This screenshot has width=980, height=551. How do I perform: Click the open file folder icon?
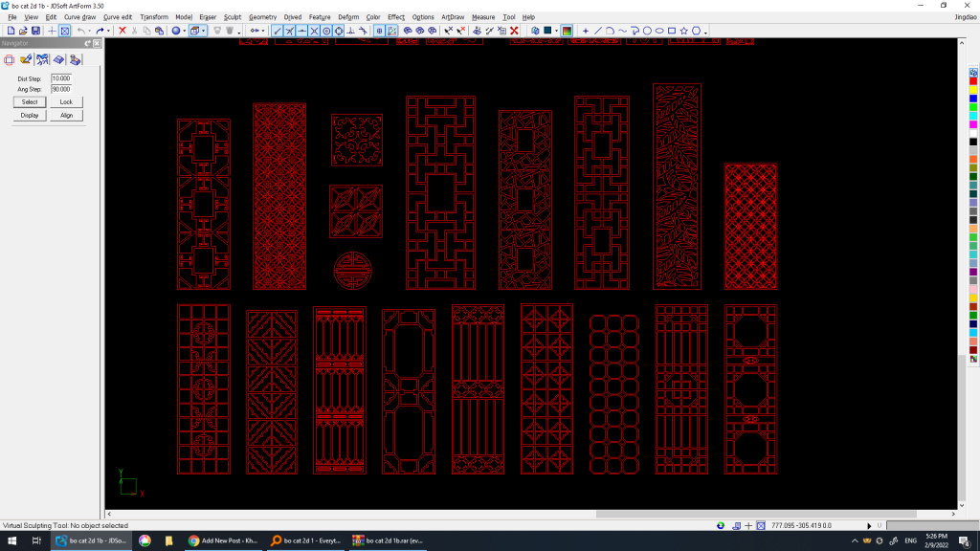23,31
